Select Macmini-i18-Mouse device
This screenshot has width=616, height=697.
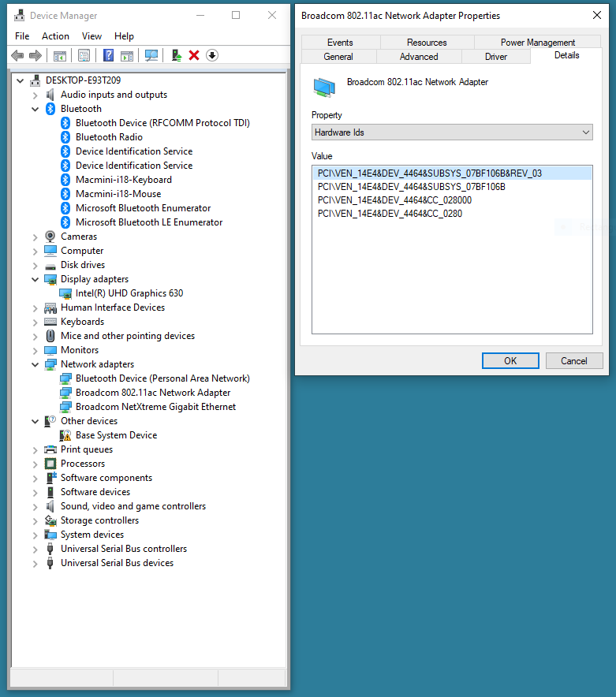(x=118, y=194)
